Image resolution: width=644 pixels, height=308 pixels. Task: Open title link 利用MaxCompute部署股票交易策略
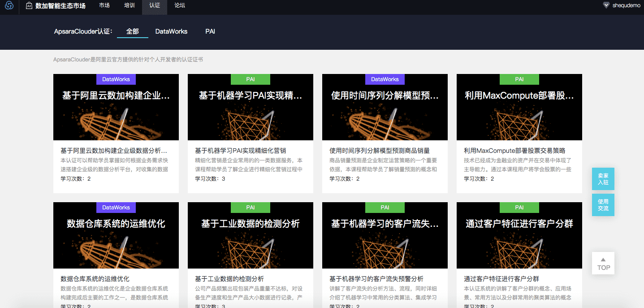tap(514, 151)
